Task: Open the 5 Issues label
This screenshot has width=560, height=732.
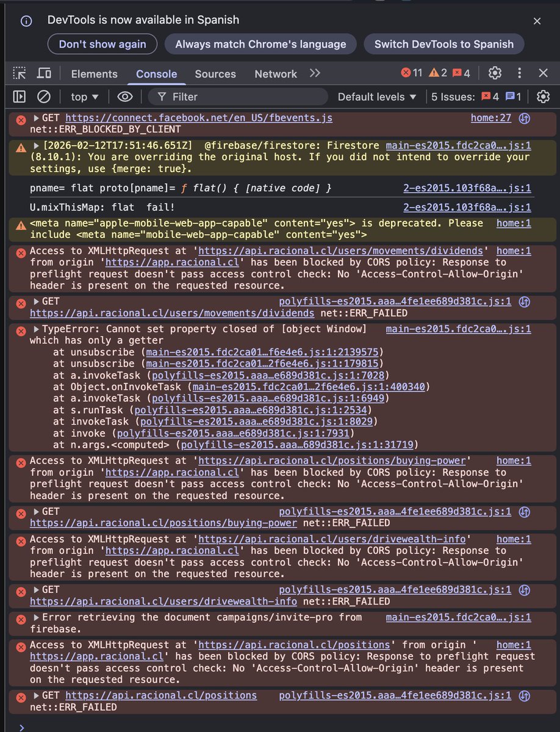Action: 453,96
